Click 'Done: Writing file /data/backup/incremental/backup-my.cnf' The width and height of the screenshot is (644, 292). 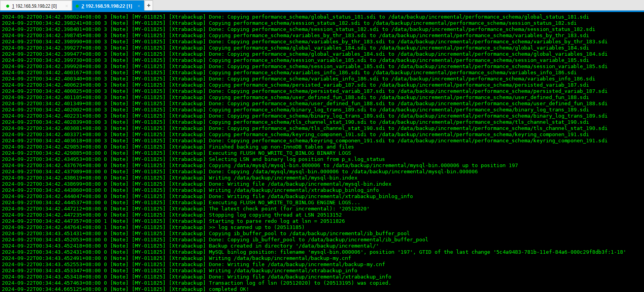point(297,264)
